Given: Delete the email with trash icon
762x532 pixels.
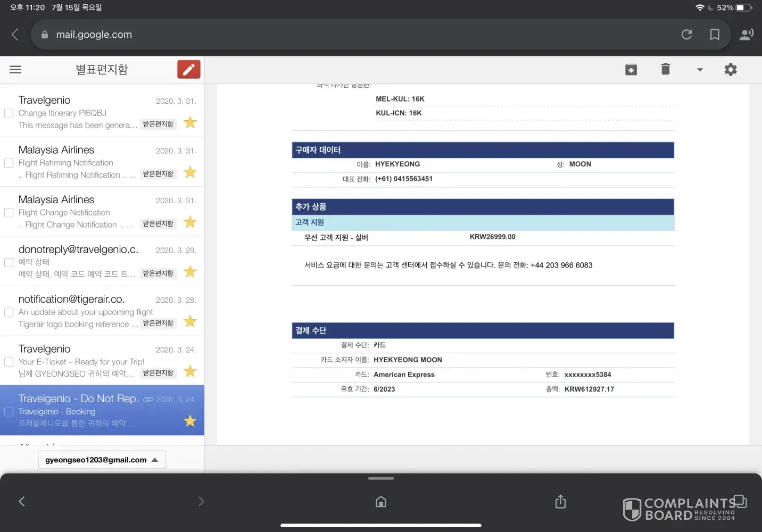Looking at the screenshot, I should coord(665,69).
